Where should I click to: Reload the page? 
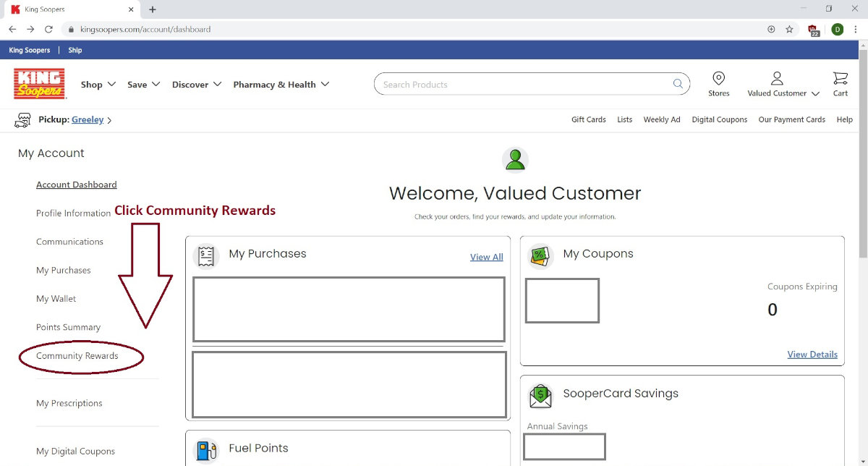point(48,30)
